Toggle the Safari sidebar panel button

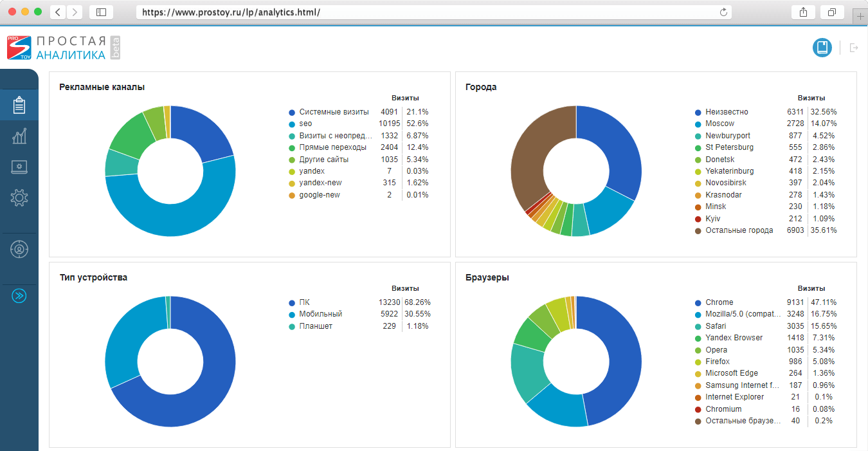tap(101, 12)
